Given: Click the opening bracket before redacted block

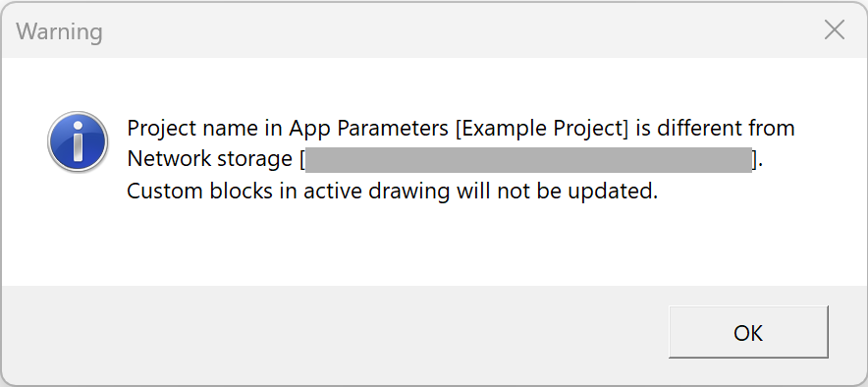Looking at the screenshot, I should click(x=301, y=160).
